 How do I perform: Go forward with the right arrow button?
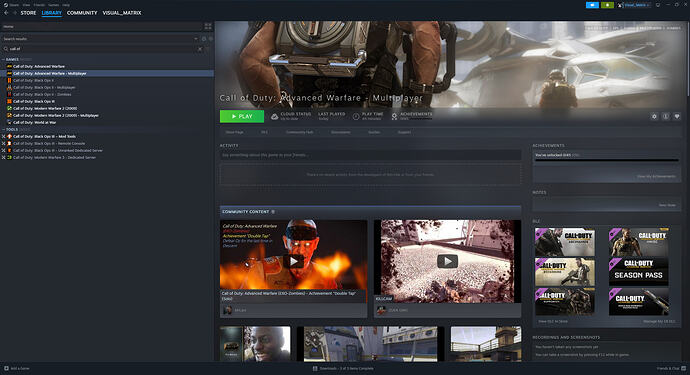click(15, 13)
